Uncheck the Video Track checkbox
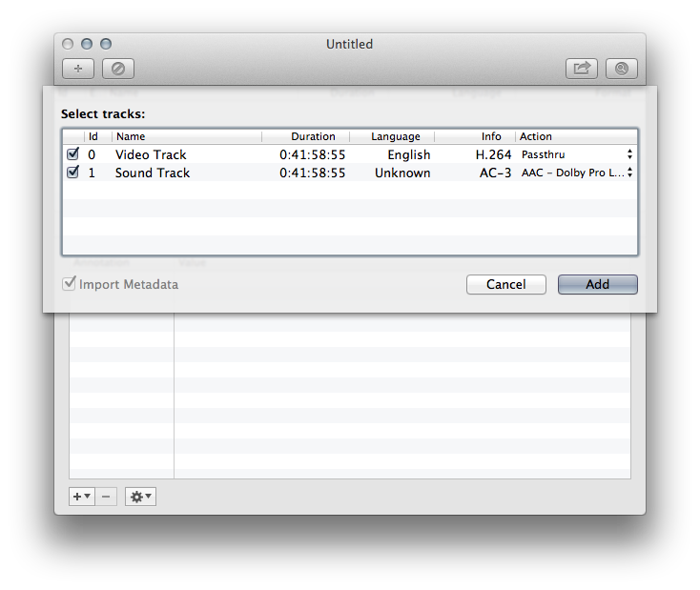Image resolution: width=700 pixels, height=590 pixels. (72, 154)
